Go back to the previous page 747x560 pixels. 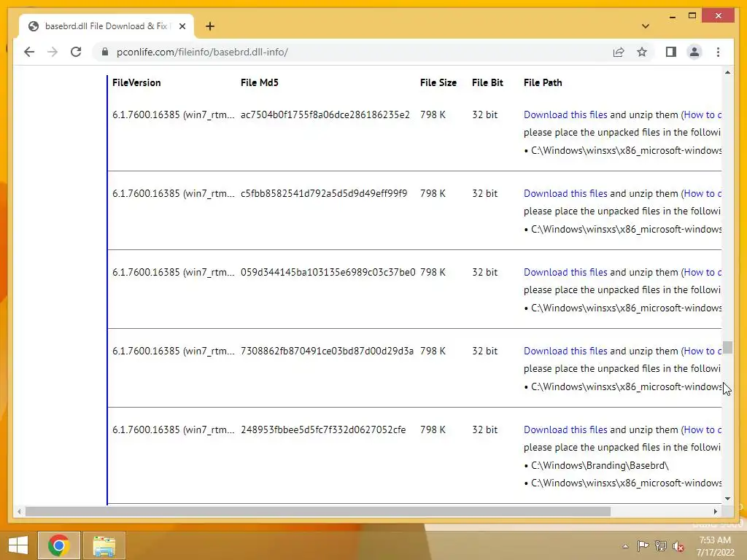pyautogui.click(x=29, y=52)
